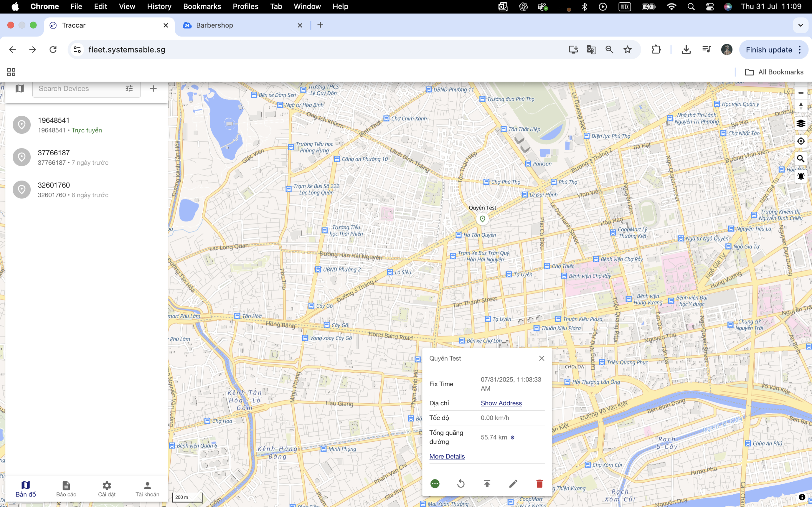Toggle the current location tracking button
This screenshot has height=507, width=812.
coord(801,141)
